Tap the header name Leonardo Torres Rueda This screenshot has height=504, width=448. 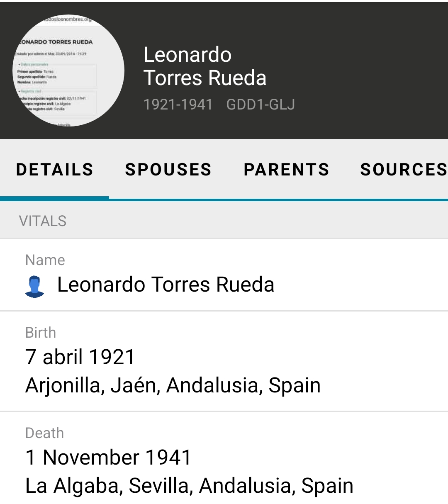coord(205,66)
